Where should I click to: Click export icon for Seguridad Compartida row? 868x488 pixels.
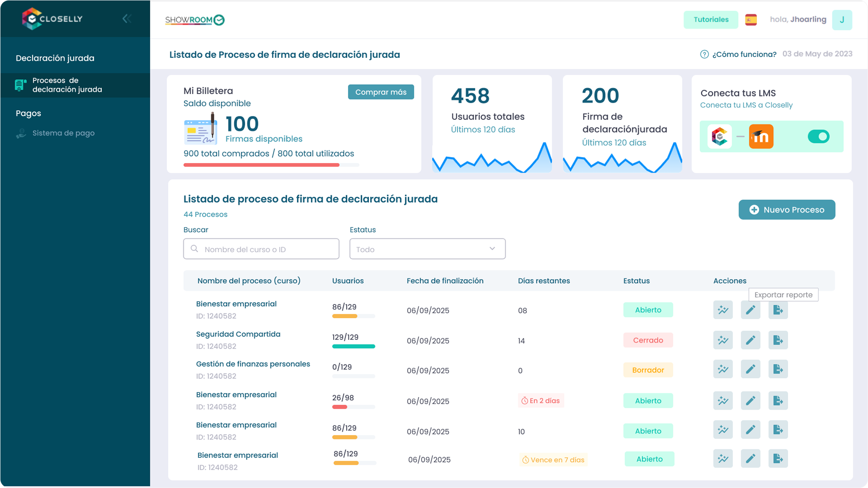(x=778, y=340)
